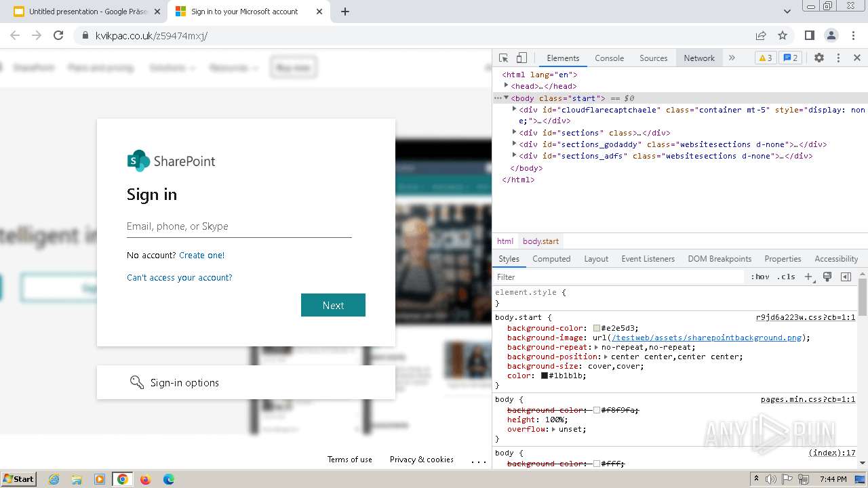Screen dimensions: 868x488
Task: Open a new browser tab
Action: point(344,12)
